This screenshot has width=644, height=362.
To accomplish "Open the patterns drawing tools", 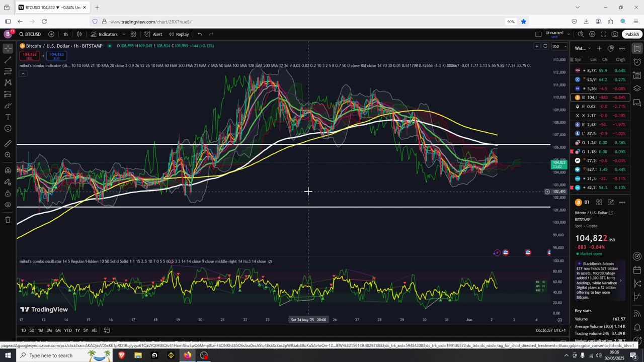I will click(x=8, y=82).
